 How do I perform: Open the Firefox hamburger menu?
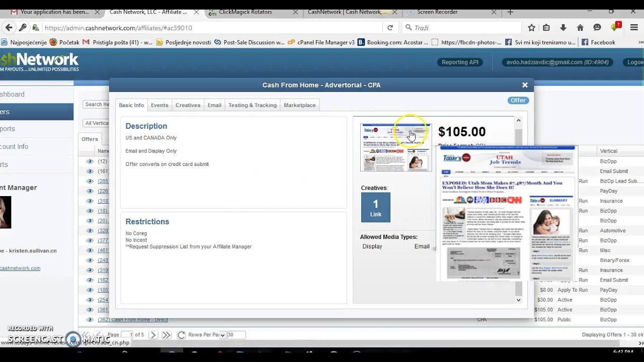pyautogui.click(x=634, y=28)
